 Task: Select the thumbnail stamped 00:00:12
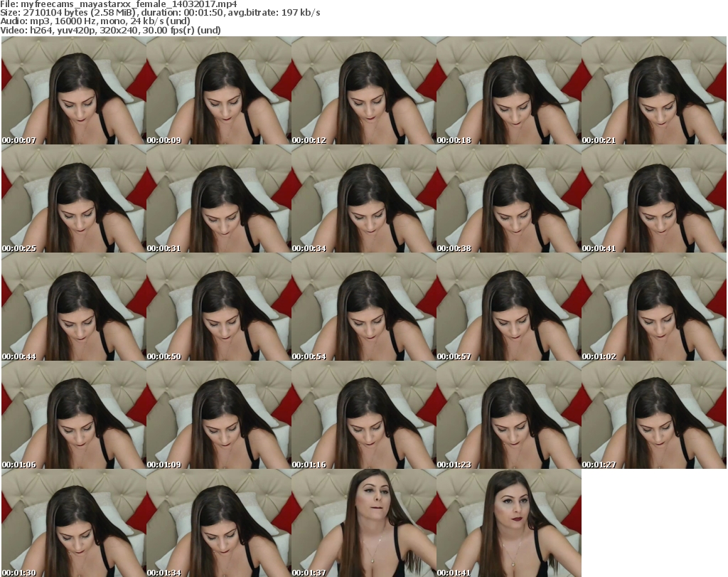363,90
